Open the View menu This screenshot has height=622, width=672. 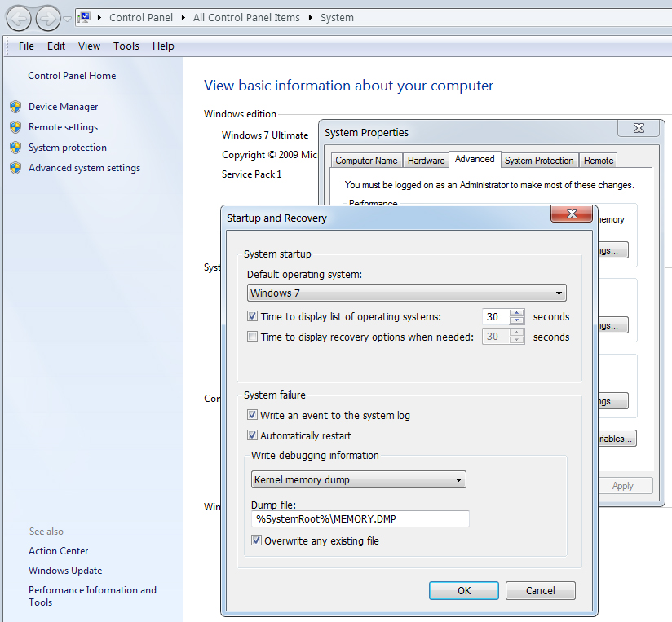click(89, 46)
